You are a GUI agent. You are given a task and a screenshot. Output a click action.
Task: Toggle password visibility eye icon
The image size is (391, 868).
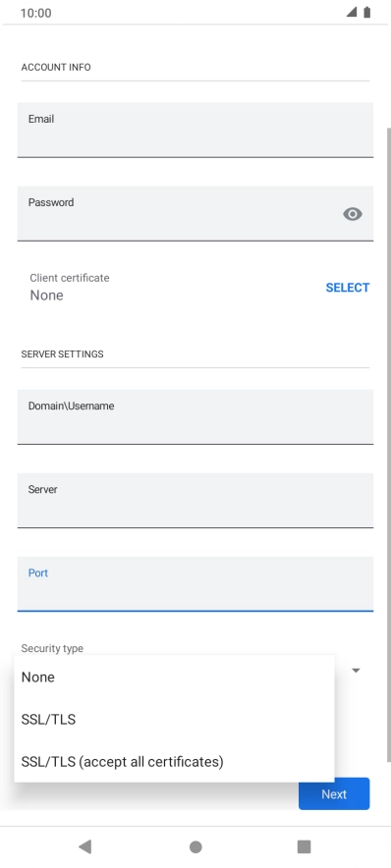click(x=353, y=214)
